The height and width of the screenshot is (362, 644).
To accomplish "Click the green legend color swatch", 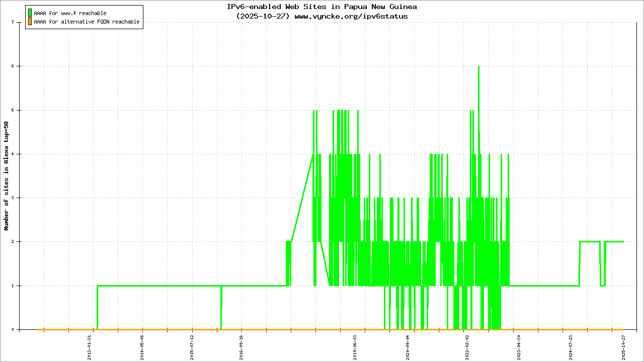I will pos(30,13).
